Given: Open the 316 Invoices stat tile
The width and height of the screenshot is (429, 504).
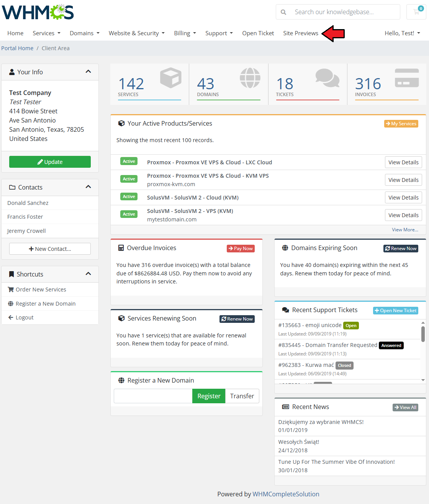Looking at the screenshot, I should [x=386, y=84].
